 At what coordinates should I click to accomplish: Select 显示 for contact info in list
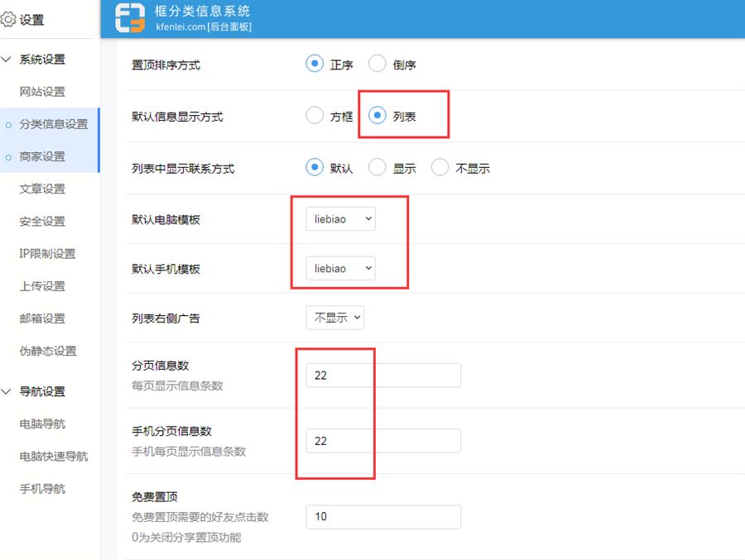(x=377, y=168)
